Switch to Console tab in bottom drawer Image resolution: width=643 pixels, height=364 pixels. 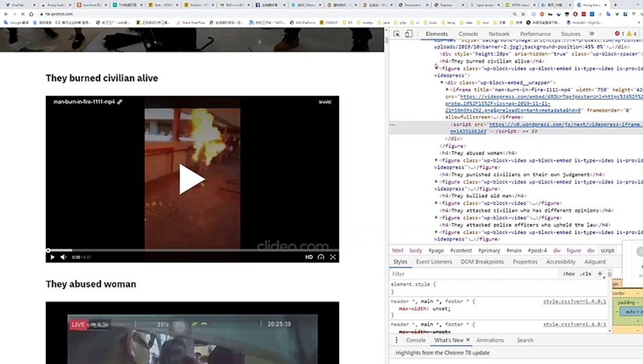(416, 340)
